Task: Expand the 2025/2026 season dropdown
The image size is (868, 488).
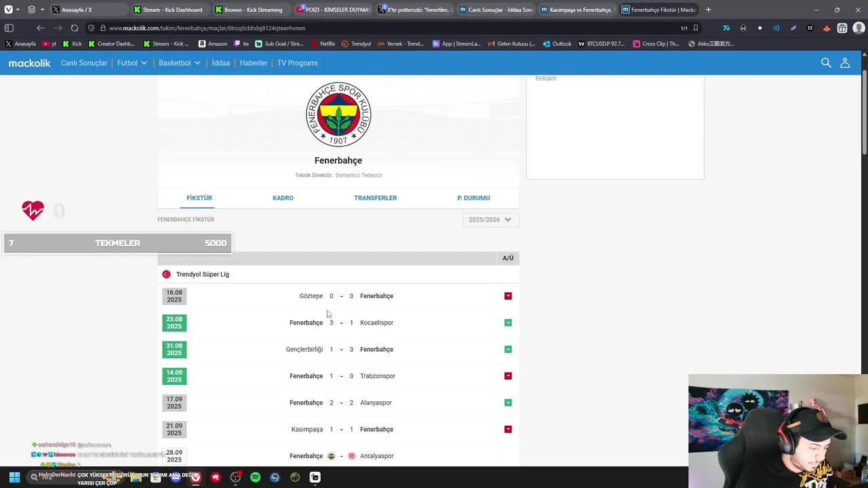Action: point(491,220)
